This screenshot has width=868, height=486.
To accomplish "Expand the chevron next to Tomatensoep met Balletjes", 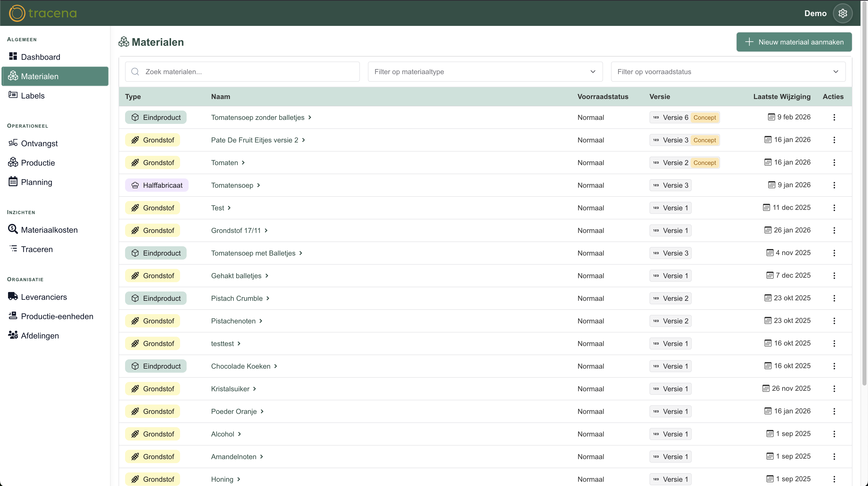I will (x=301, y=253).
